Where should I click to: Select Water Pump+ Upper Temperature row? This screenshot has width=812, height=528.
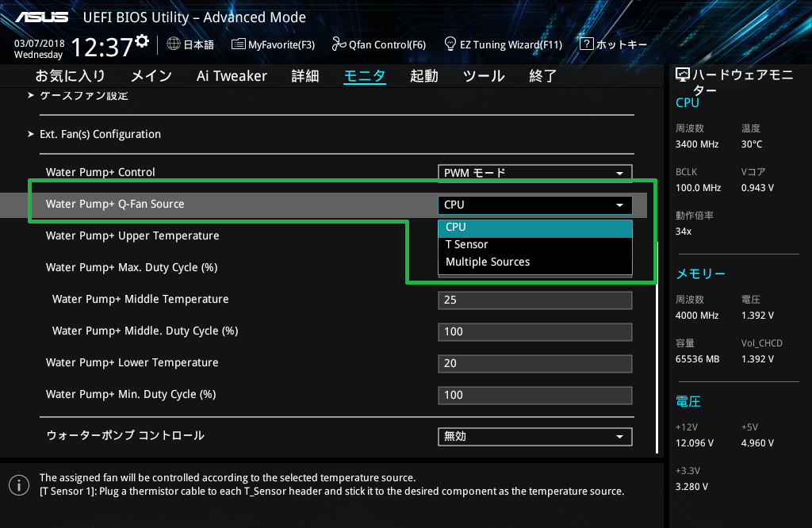[132, 235]
